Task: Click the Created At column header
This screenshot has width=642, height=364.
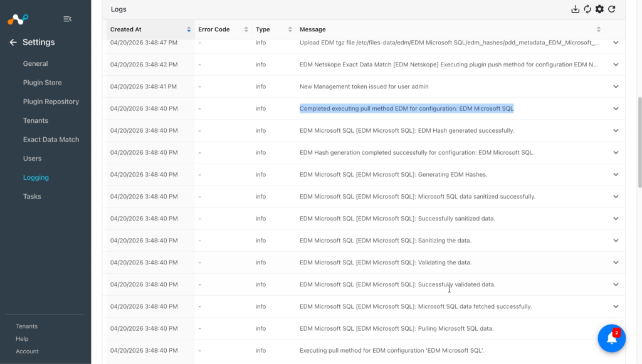Action: point(125,29)
